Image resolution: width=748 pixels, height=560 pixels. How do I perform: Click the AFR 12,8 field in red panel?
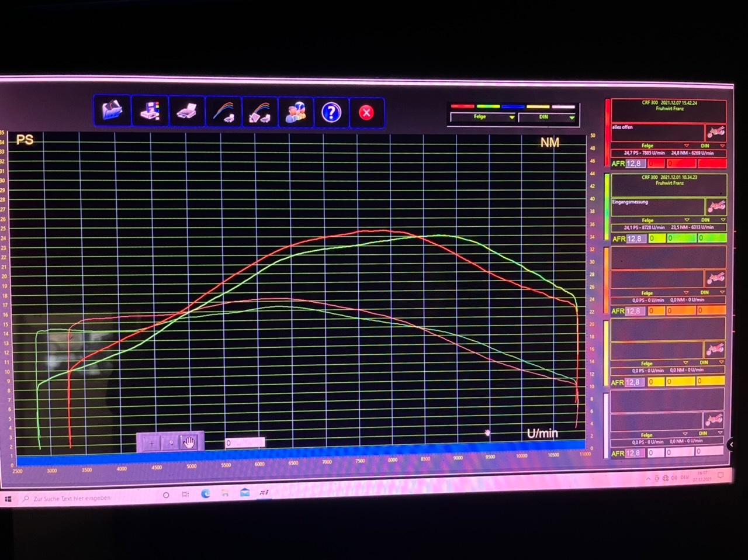point(634,164)
